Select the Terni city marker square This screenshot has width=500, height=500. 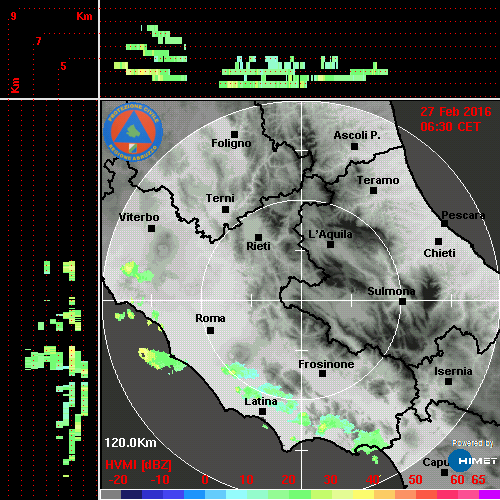(x=225, y=209)
